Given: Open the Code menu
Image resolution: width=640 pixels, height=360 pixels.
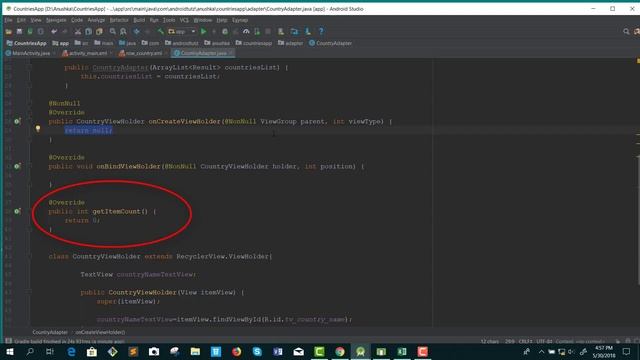Looking at the screenshot, I should click(x=77, y=20).
